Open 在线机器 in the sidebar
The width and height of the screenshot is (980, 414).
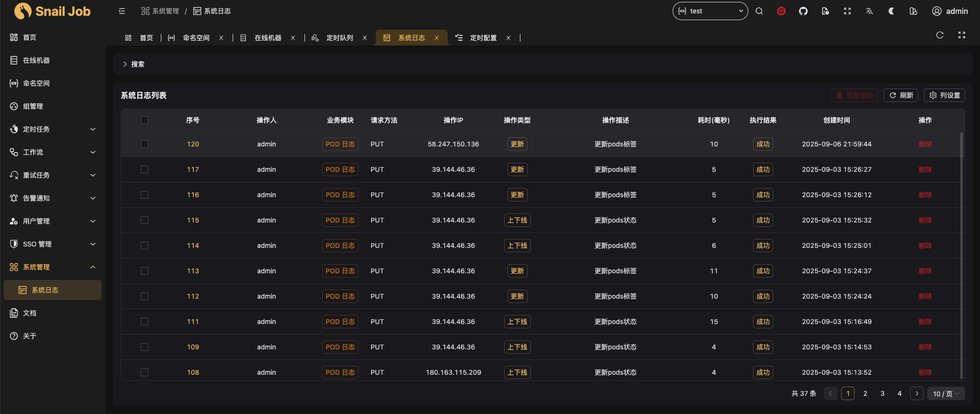(36, 60)
